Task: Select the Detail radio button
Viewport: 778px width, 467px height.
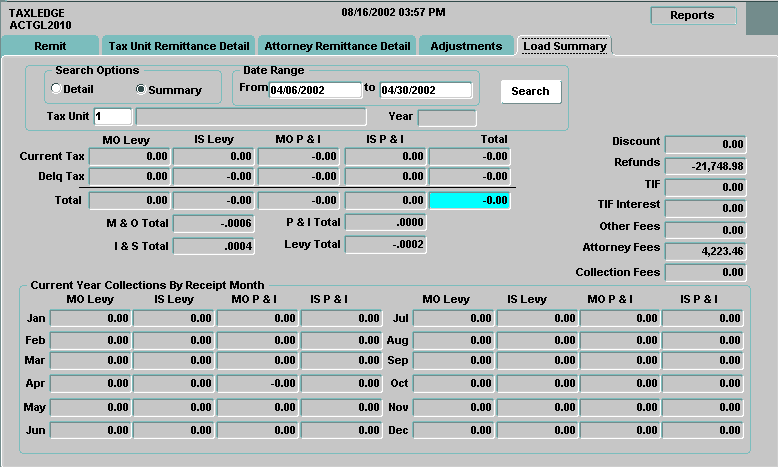Action: pos(56,90)
